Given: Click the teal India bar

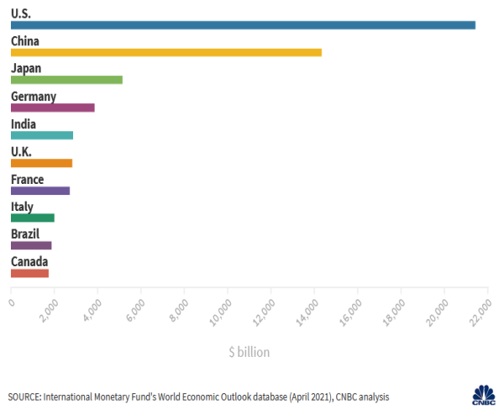Looking at the screenshot, I should coord(42,135).
